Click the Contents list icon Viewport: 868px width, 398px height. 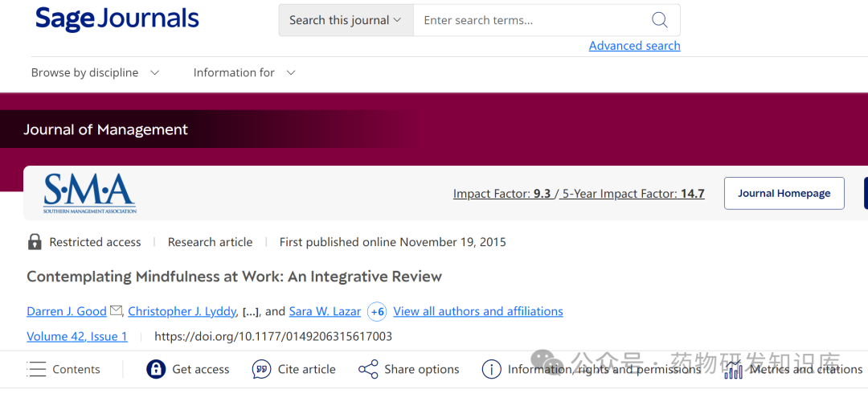click(36, 369)
